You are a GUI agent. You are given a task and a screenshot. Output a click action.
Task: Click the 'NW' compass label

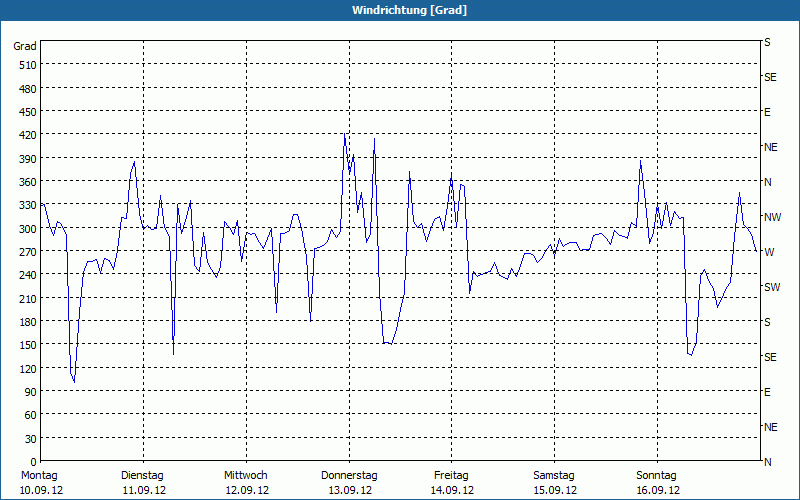(x=772, y=217)
